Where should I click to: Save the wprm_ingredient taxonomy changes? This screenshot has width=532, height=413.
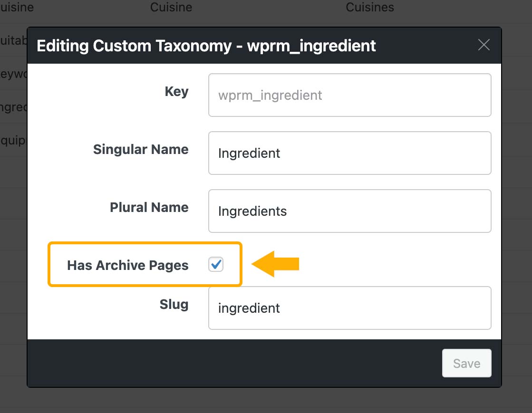pyautogui.click(x=466, y=363)
